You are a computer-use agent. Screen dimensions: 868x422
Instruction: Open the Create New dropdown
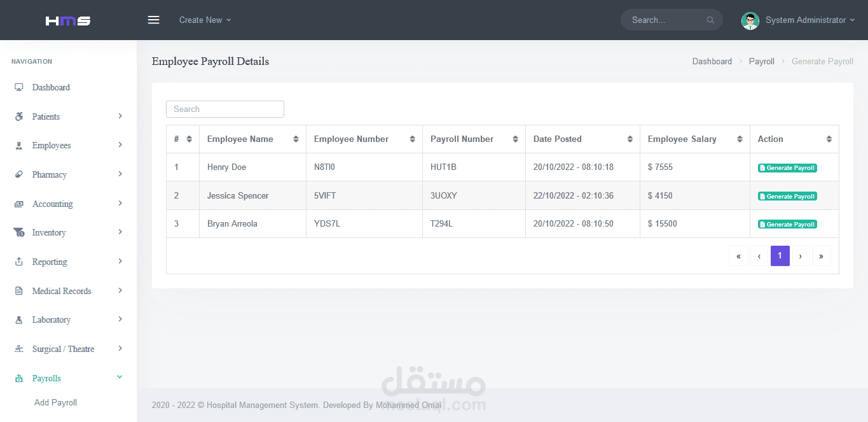tap(205, 20)
